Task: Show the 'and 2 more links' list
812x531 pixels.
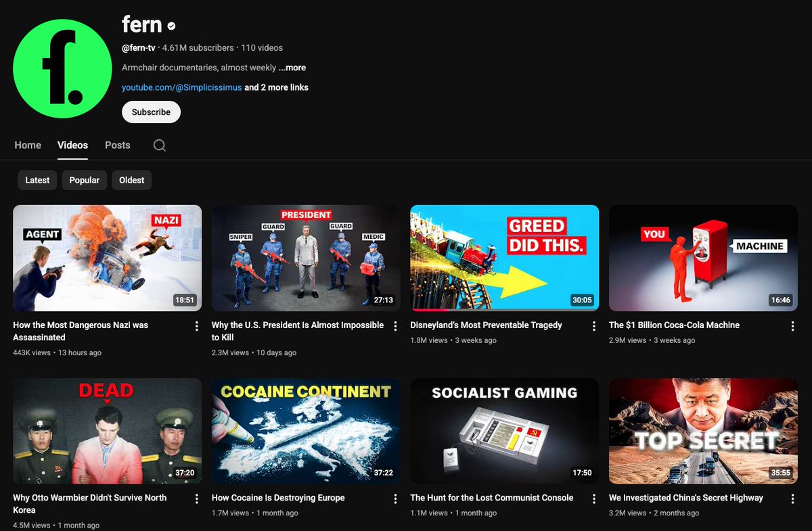Action: click(x=276, y=87)
